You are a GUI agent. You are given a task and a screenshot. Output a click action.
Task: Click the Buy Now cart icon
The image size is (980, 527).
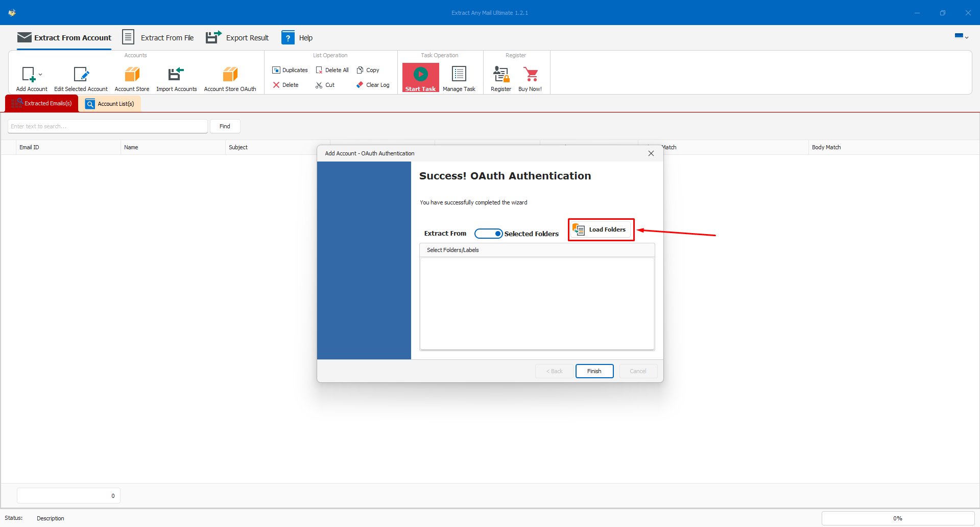click(531, 75)
